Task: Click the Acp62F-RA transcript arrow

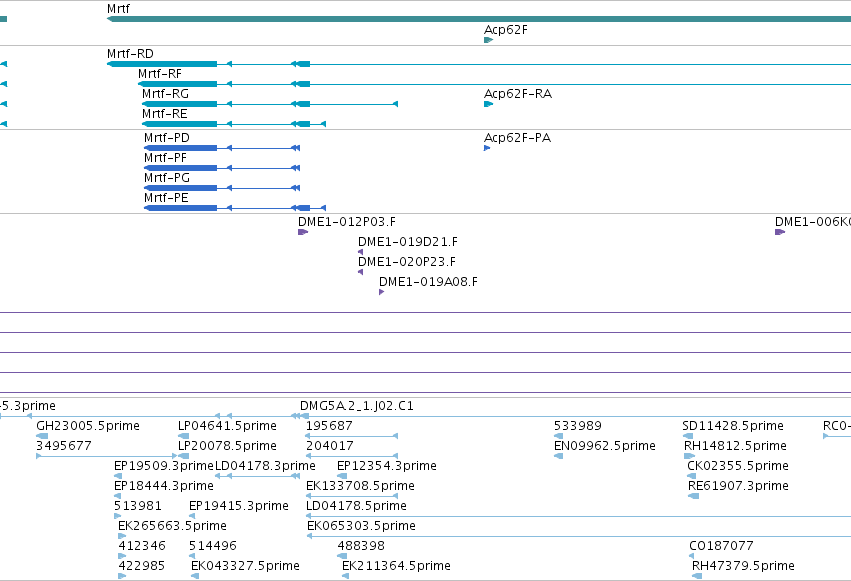Action: coord(488,104)
